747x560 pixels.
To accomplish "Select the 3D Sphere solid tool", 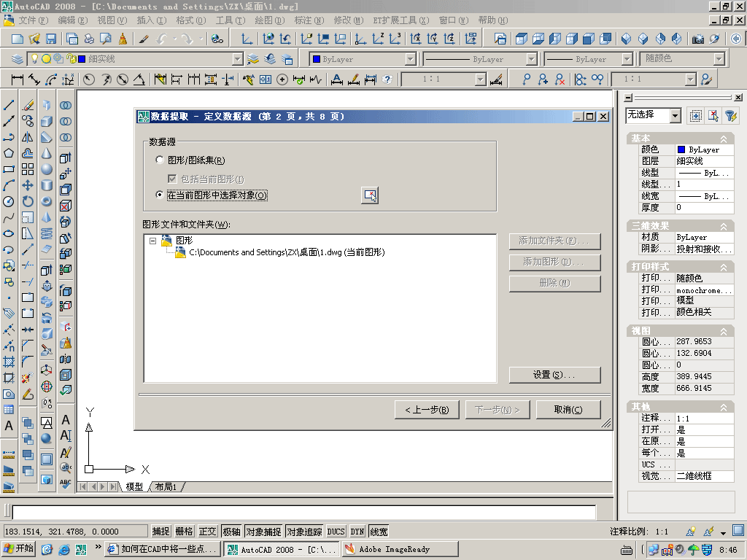I will 46,169.
